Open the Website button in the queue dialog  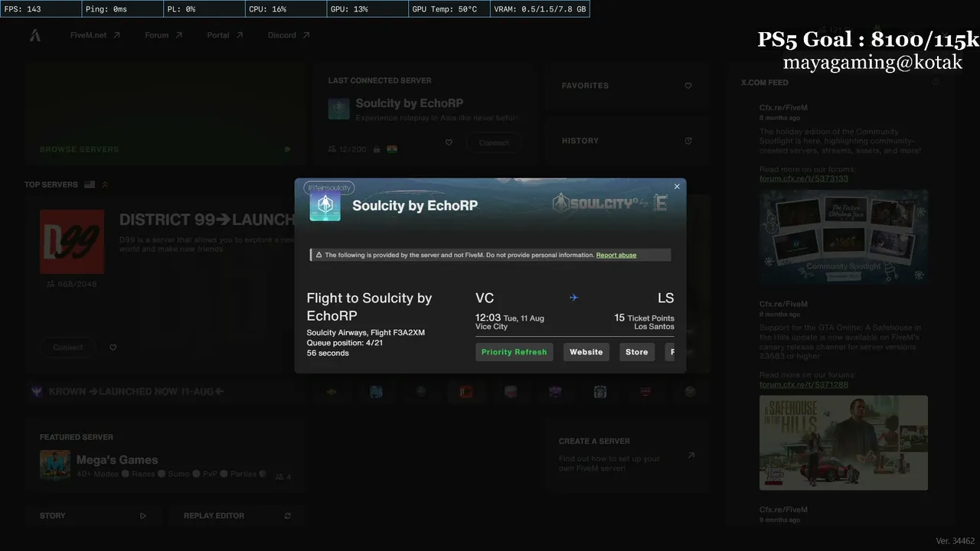pyautogui.click(x=586, y=352)
